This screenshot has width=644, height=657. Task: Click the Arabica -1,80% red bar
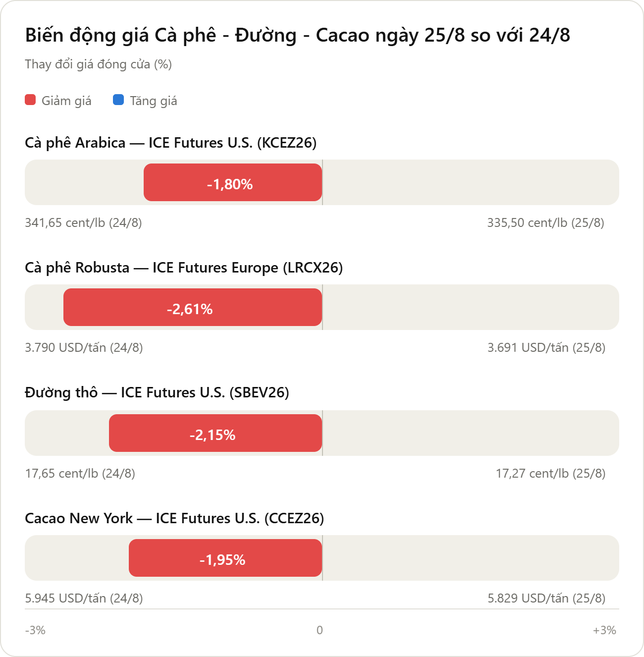click(233, 182)
